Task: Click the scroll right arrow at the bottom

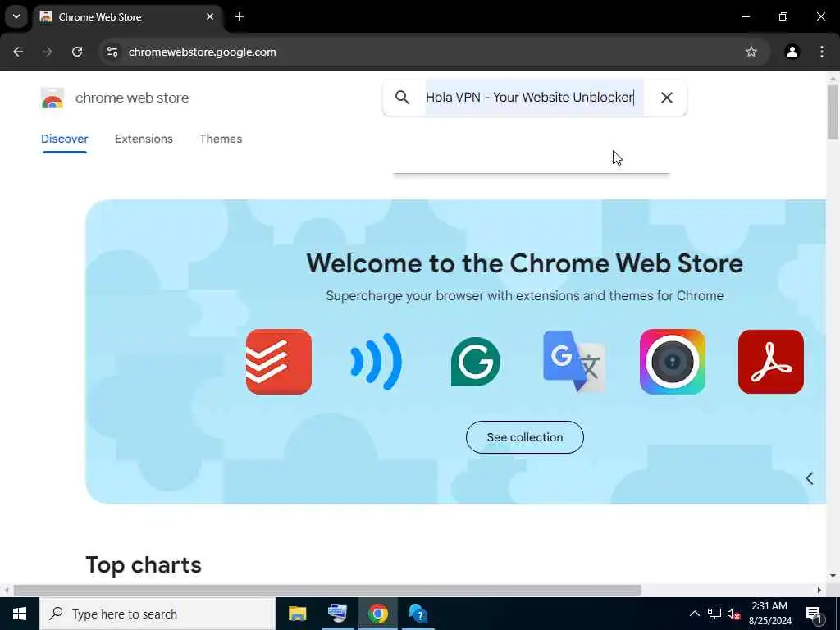Action: tap(819, 591)
